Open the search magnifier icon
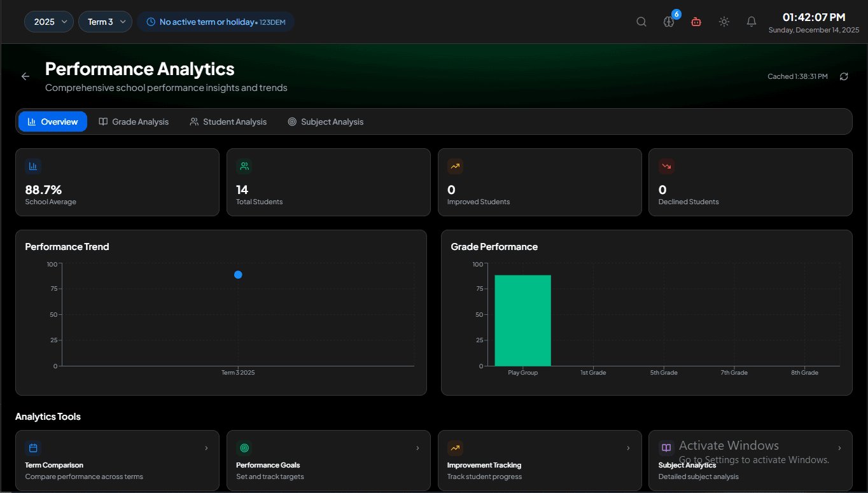 tap(641, 21)
